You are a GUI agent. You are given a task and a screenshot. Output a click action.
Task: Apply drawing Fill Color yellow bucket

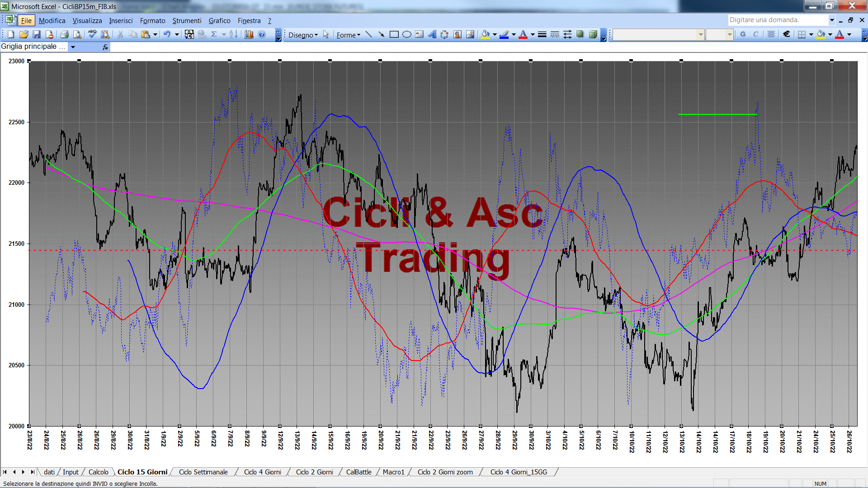click(486, 35)
